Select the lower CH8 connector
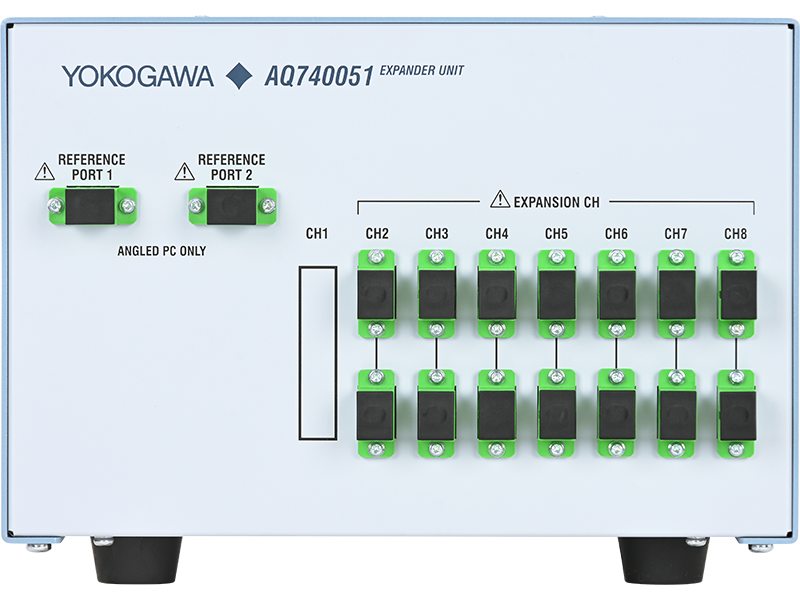Viewport: 800px width, 600px height. 736,414
